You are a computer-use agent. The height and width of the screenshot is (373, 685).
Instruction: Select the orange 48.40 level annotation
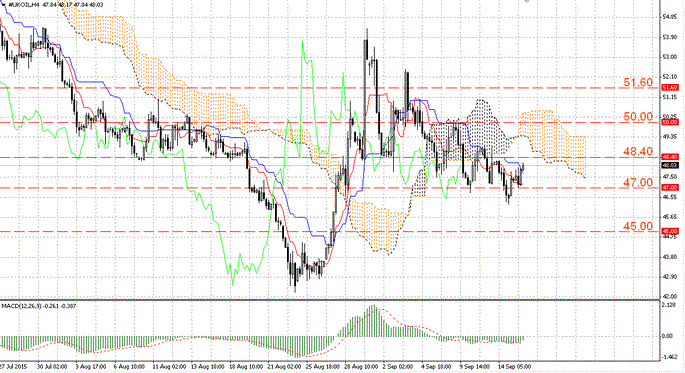click(638, 151)
